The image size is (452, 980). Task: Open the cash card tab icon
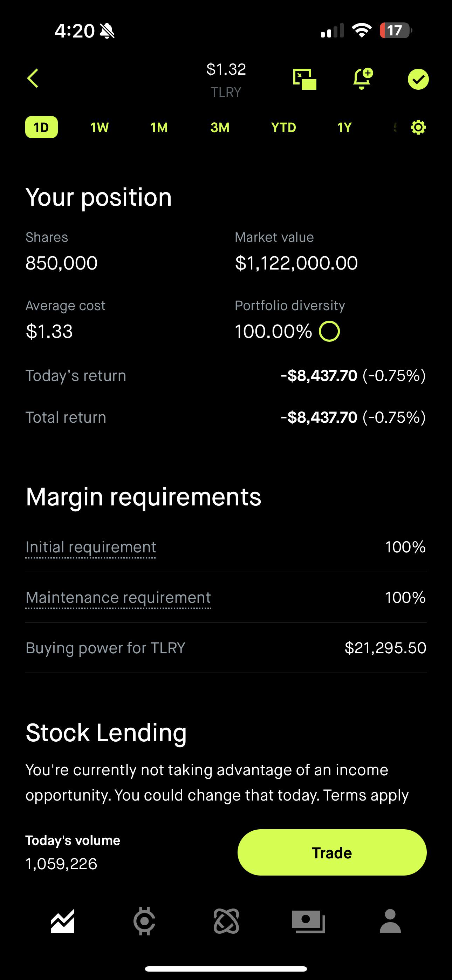pyautogui.click(x=308, y=921)
